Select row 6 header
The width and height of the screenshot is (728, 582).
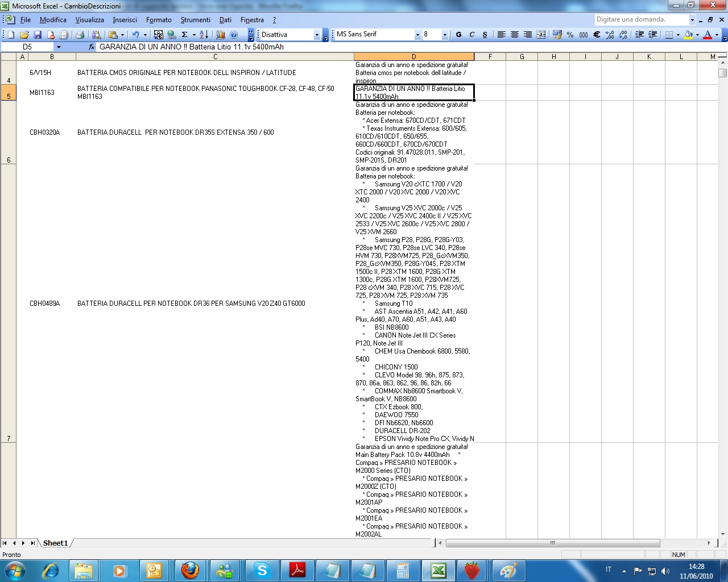9,132
